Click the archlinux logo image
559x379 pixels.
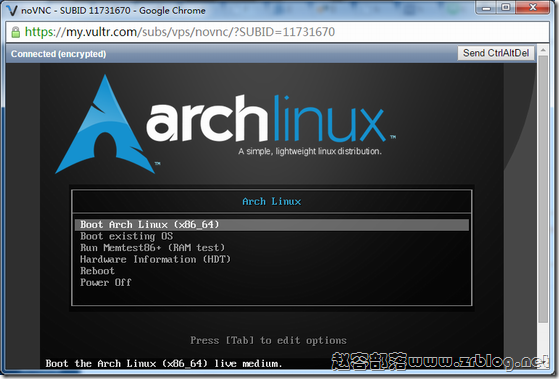point(225,124)
